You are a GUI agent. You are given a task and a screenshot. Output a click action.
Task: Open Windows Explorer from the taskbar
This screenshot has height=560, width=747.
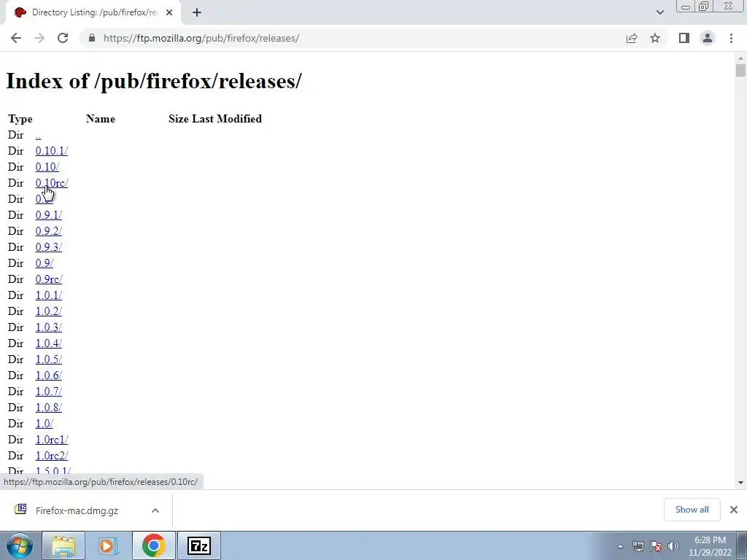(x=63, y=545)
